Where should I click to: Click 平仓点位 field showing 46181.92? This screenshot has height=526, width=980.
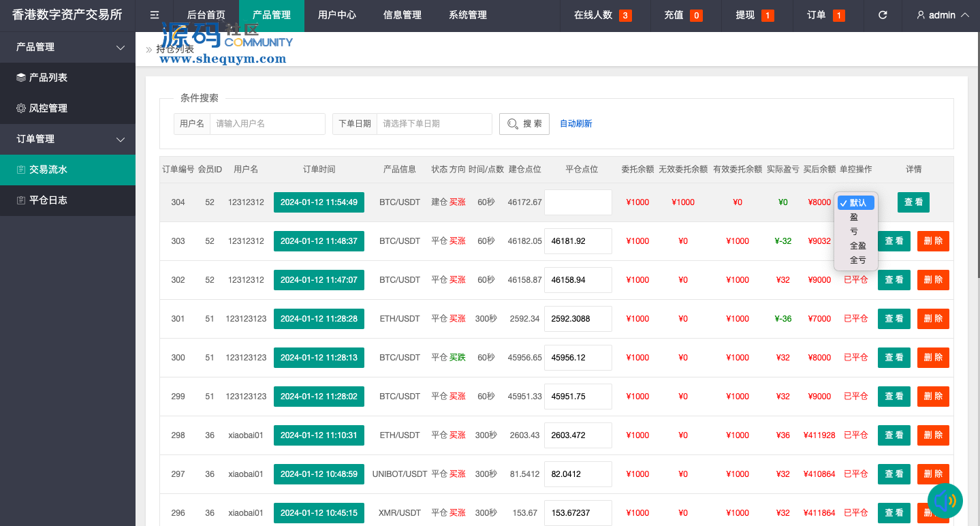pos(578,241)
